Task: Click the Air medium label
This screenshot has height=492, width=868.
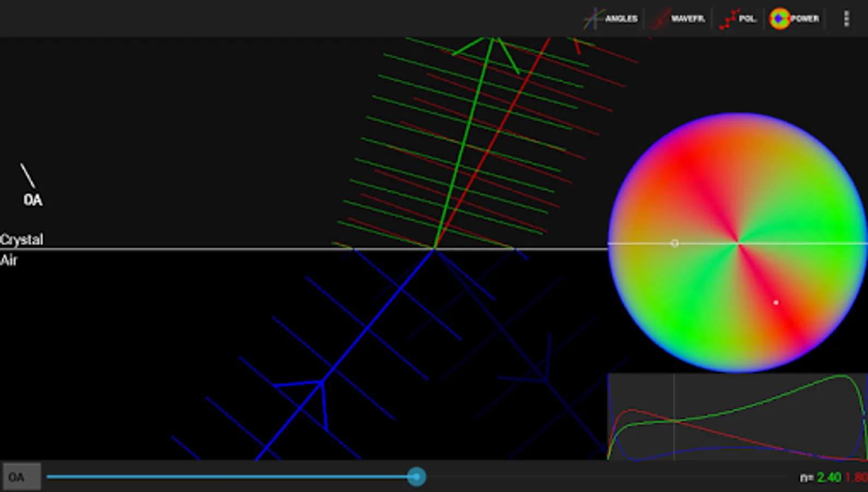Action: pos(9,260)
